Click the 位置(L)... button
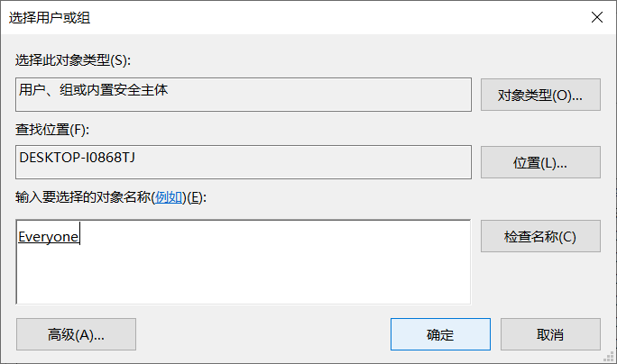The height and width of the screenshot is (364, 617). point(540,163)
